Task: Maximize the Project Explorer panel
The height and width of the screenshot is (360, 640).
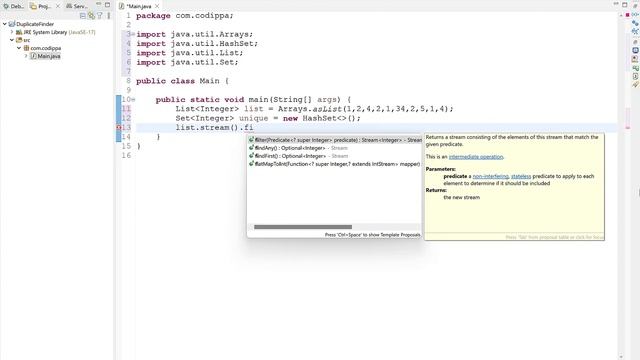Action: (107, 4)
